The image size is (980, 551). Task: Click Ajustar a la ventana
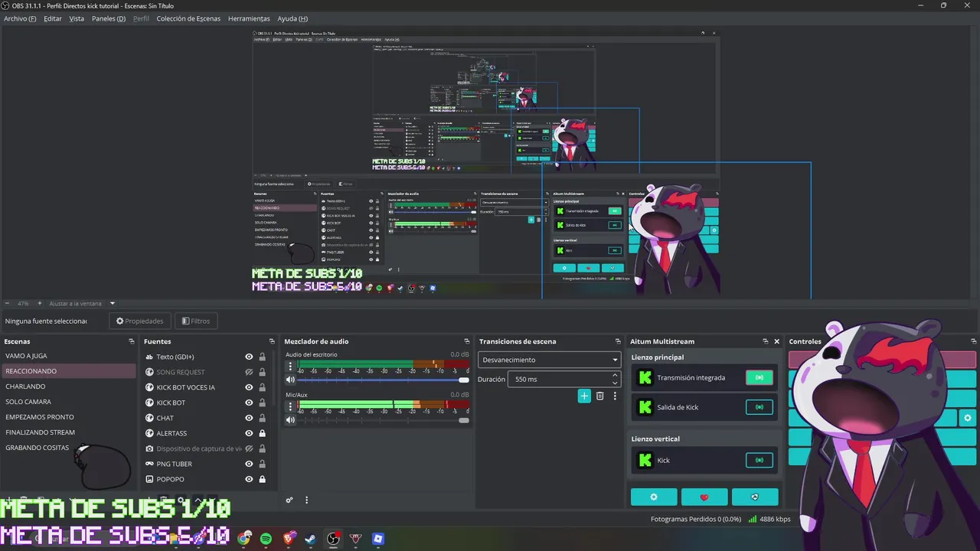click(75, 303)
